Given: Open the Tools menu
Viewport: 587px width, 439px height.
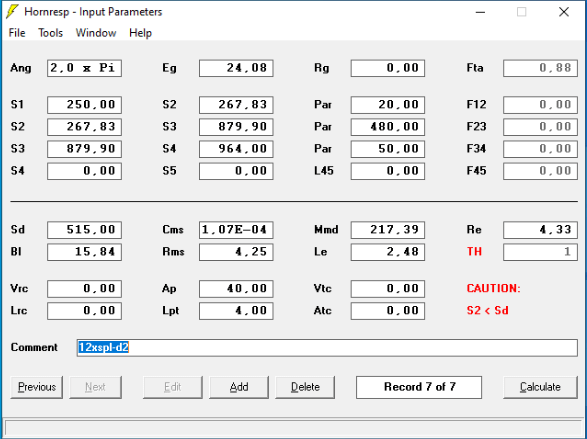Looking at the screenshot, I should (51, 33).
